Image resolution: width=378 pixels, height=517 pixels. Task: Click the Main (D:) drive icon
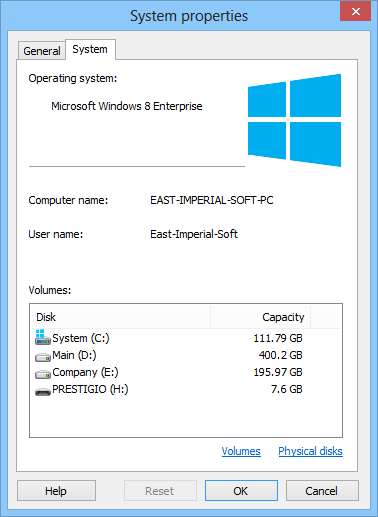43,357
